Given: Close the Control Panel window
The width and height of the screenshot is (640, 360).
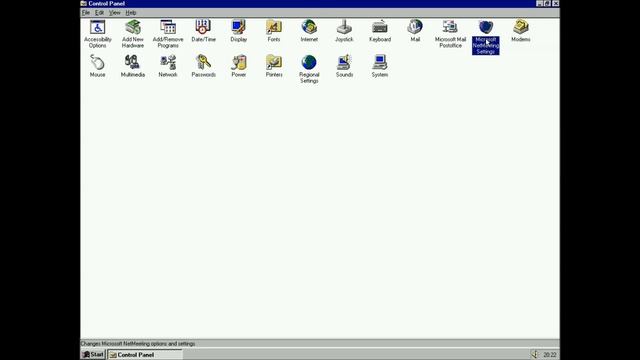Looking at the screenshot, I should (x=556, y=3).
